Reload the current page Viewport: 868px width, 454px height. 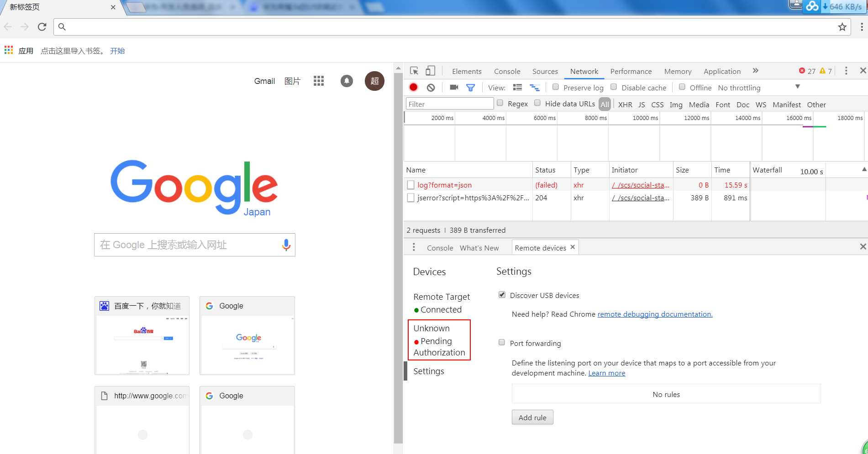coord(42,27)
